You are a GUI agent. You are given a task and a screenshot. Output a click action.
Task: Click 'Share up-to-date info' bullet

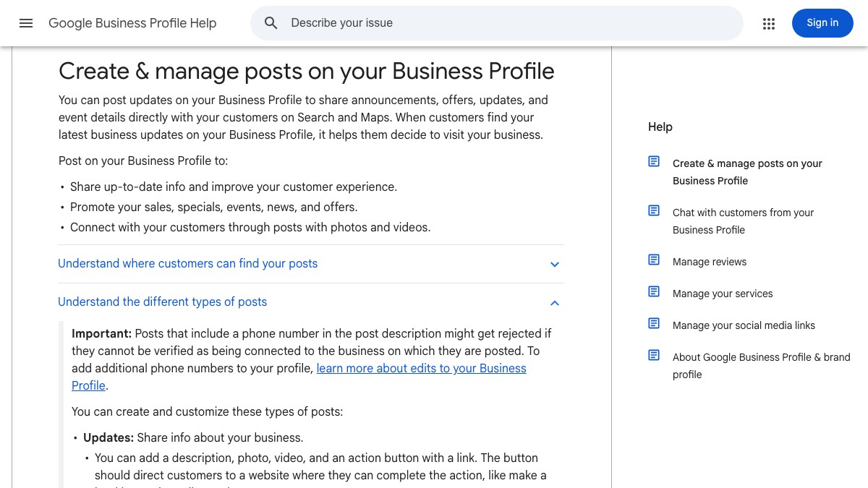(234, 187)
